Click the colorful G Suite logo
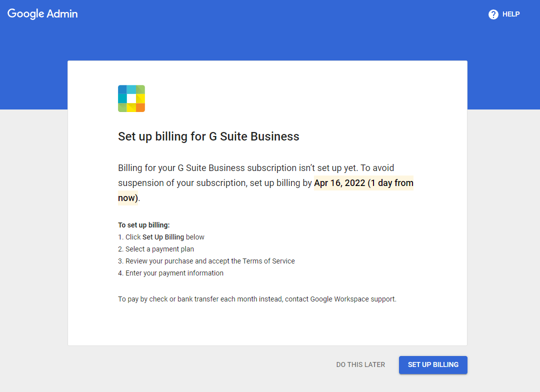Viewport: 540px width, 392px height. tap(131, 98)
